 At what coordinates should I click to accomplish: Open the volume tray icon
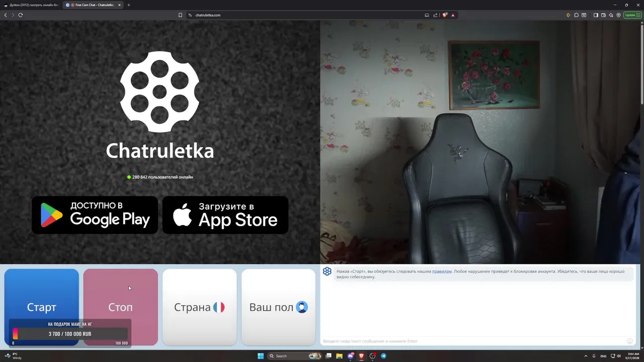[x=619, y=356]
